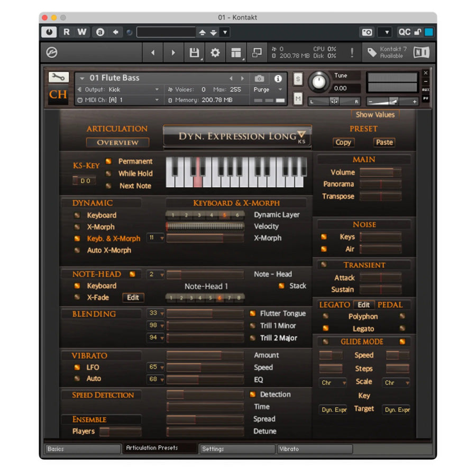The height and width of the screenshot is (476, 476).
Task: Toggle the PV button in header
Action: 426,98
